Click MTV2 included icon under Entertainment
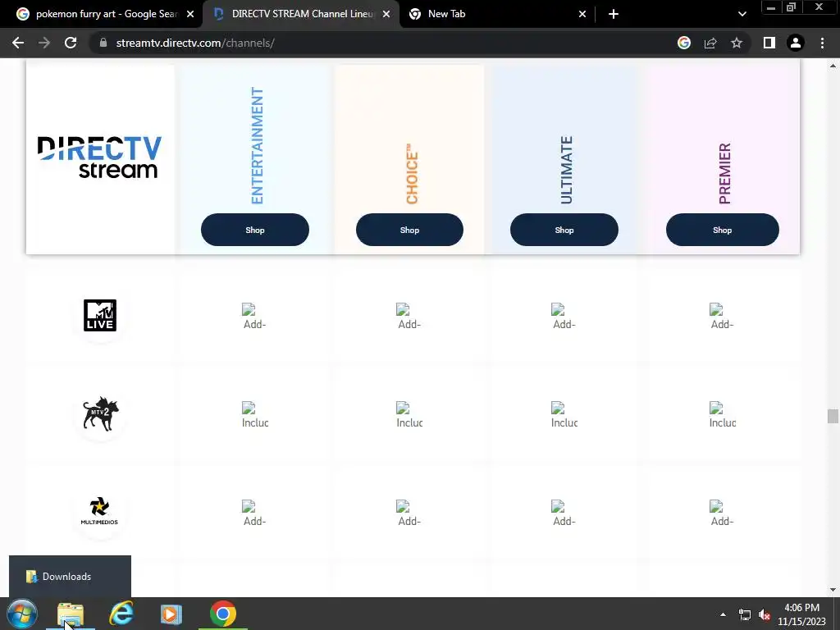The image size is (840, 630). tap(255, 415)
